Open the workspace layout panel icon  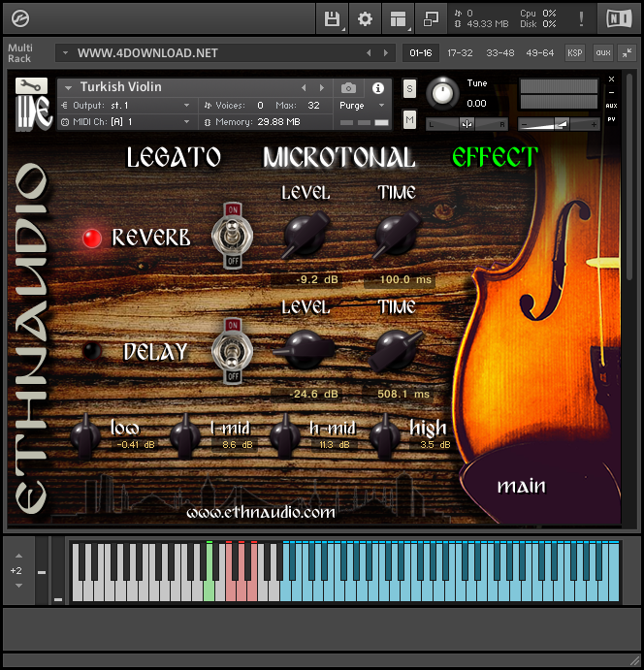pos(398,19)
